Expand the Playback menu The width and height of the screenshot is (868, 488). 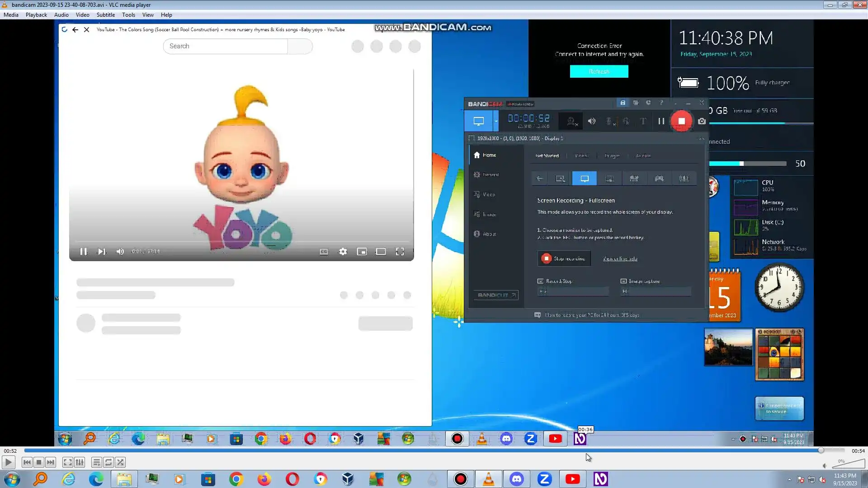tap(36, 15)
